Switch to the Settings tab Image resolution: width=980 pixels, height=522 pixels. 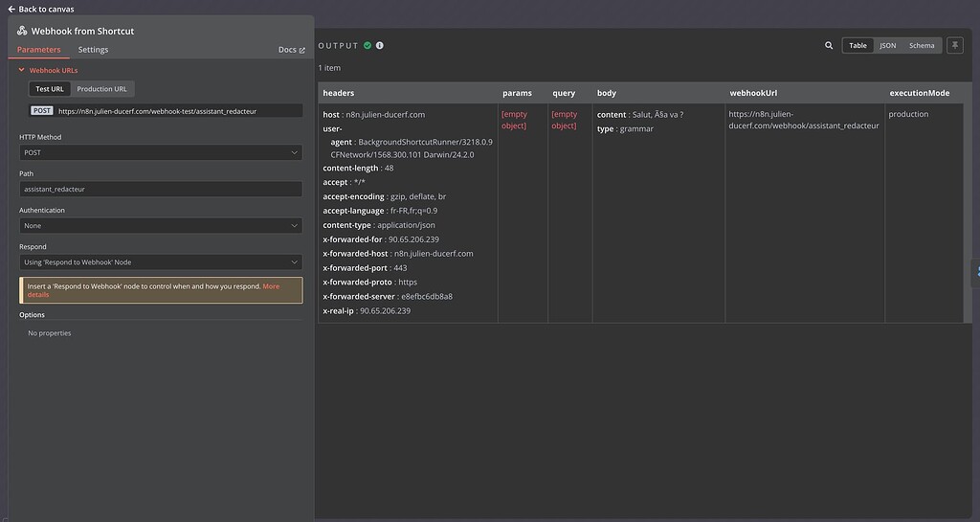(93, 50)
